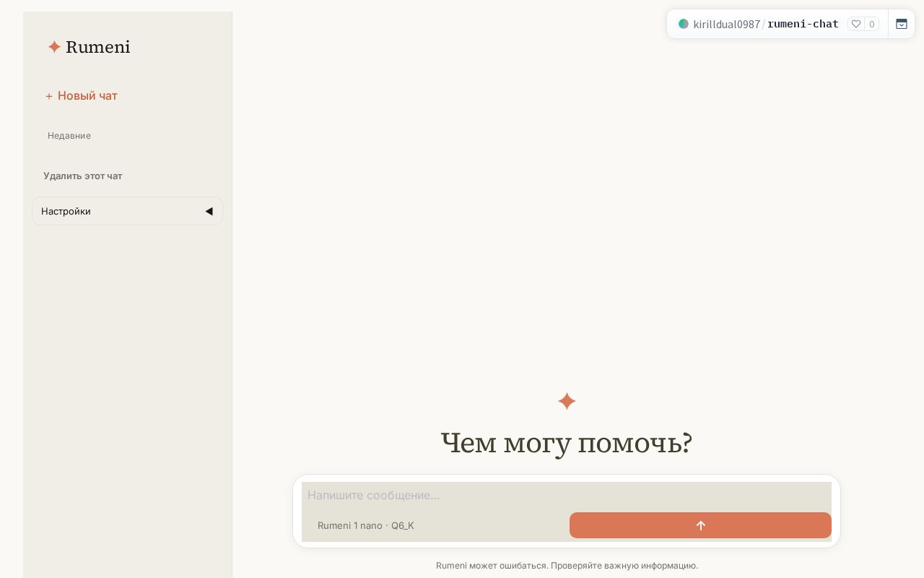Viewport: 924px width, 578px height.
Task: Click the Rumeni 1 nano · Q6_K model label
Action: click(x=366, y=525)
